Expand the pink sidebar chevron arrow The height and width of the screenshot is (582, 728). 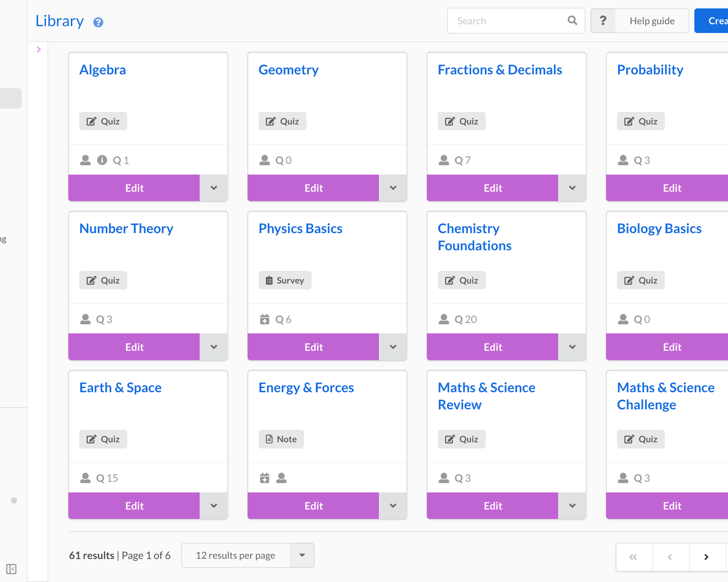point(39,49)
